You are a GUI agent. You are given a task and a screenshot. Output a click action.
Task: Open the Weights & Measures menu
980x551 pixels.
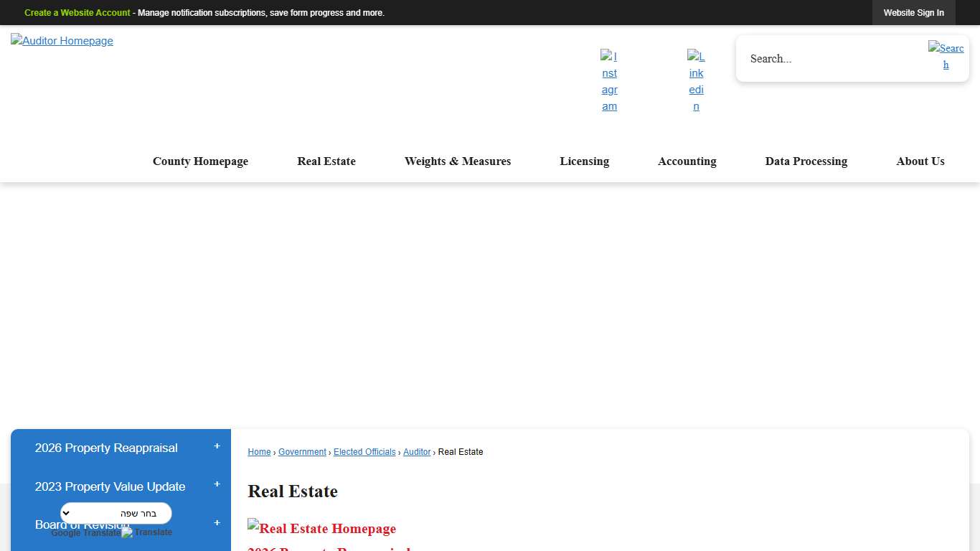pyautogui.click(x=458, y=161)
